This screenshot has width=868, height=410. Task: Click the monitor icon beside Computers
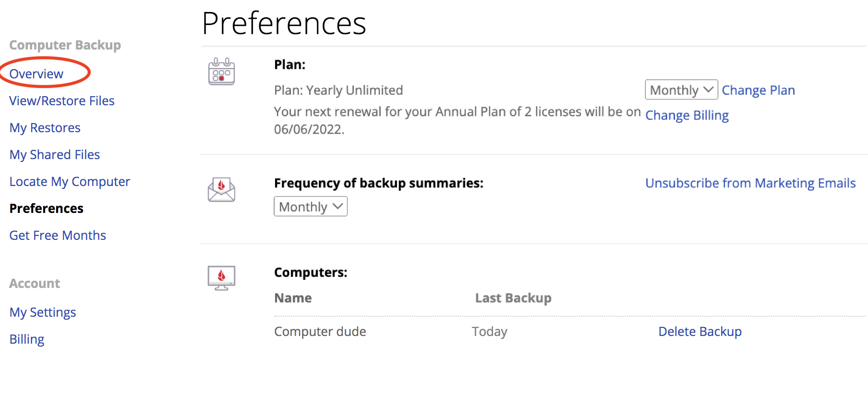point(221,278)
